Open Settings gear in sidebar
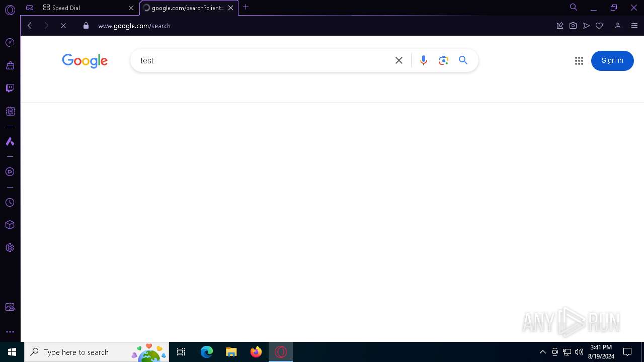Image resolution: width=644 pixels, height=362 pixels. [10, 248]
